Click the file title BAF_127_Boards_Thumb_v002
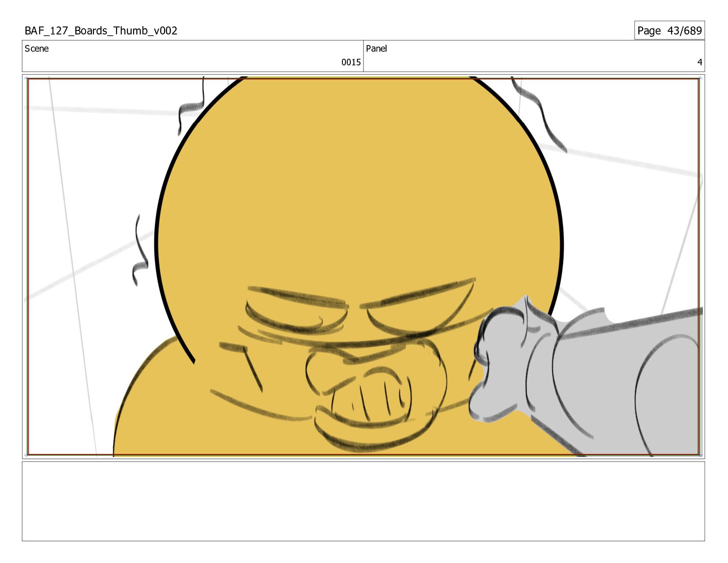Viewport: 728px width, 563px height. click(101, 31)
